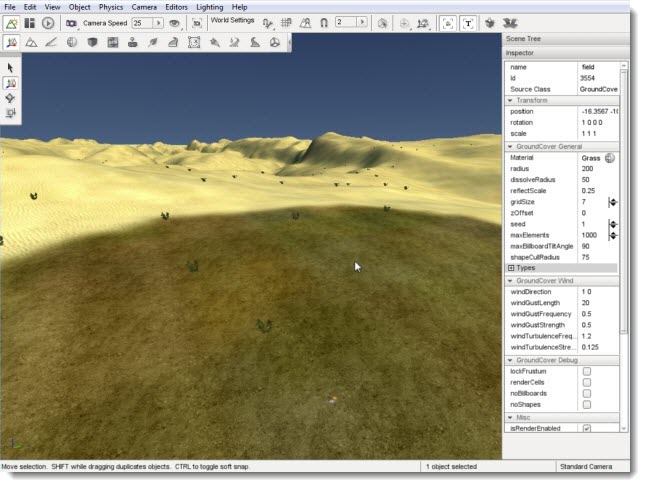Expand the Types section

(511, 268)
